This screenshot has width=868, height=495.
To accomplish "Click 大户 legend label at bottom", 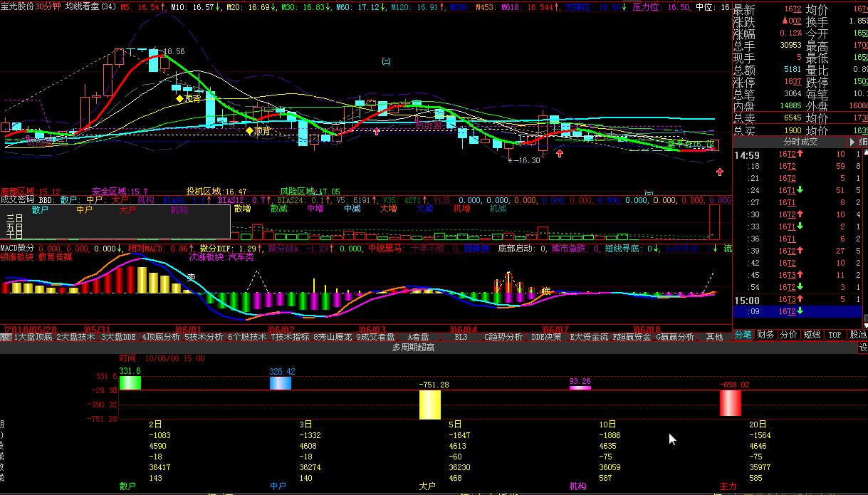I will coord(427,486).
